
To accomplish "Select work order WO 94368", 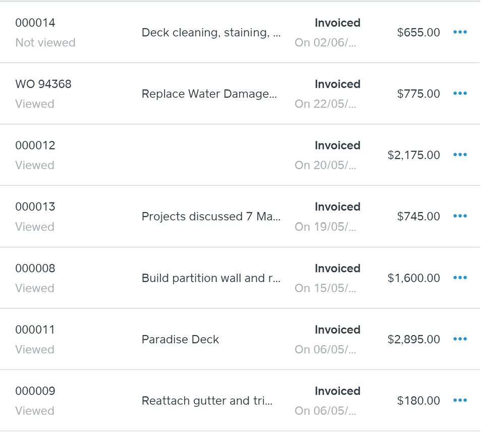I will click(43, 84).
